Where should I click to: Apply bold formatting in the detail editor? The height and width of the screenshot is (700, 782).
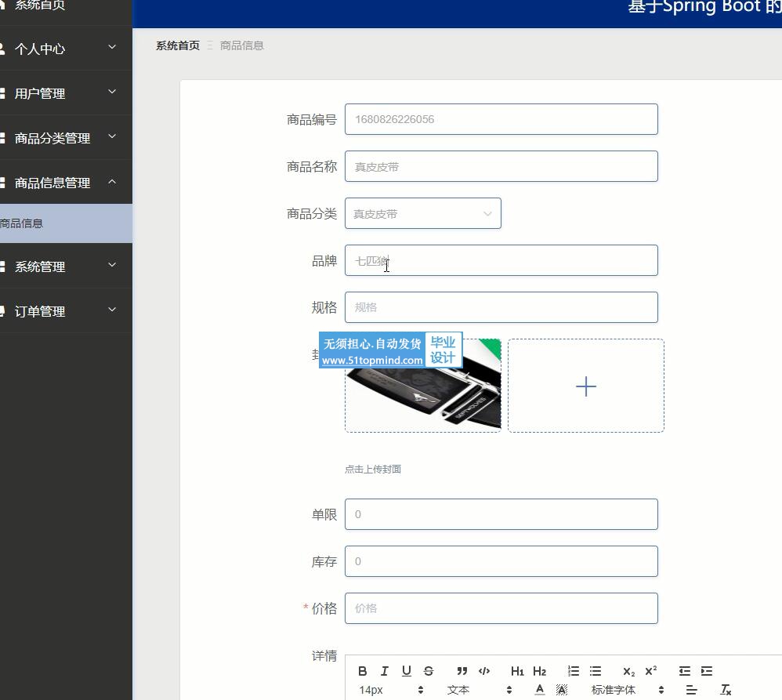[x=363, y=671]
